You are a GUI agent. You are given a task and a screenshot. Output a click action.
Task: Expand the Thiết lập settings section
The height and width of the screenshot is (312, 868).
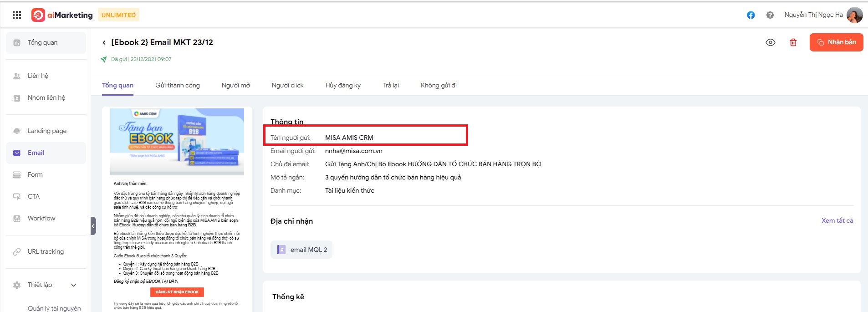pyautogui.click(x=46, y=285)
